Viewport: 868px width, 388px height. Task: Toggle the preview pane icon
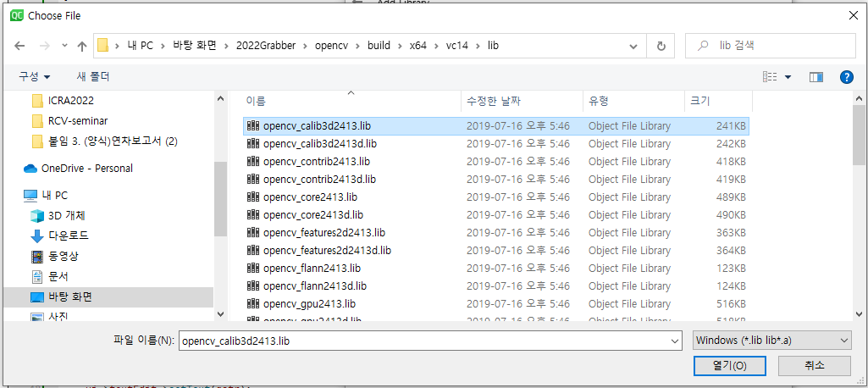coord(815,77)
